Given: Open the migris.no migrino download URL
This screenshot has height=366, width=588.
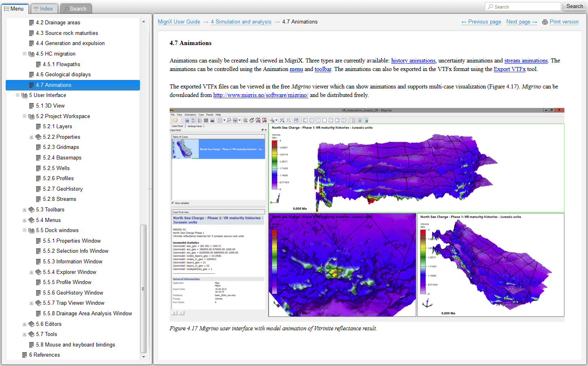Looking at the screenshot, I should tap(261, 95).
